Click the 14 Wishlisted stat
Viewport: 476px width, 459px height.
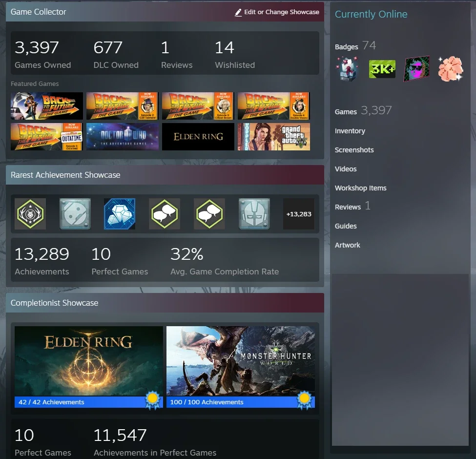click(235, 54)
